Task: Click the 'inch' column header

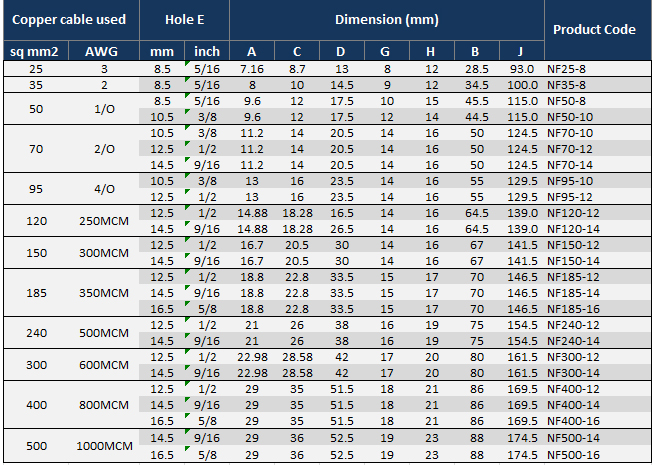Action: [207, 51]
